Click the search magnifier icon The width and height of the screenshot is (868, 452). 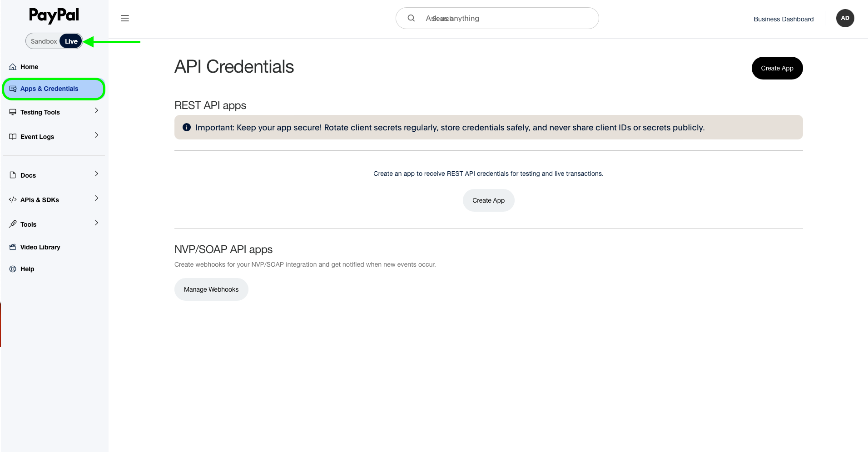[x=411, y=18]
